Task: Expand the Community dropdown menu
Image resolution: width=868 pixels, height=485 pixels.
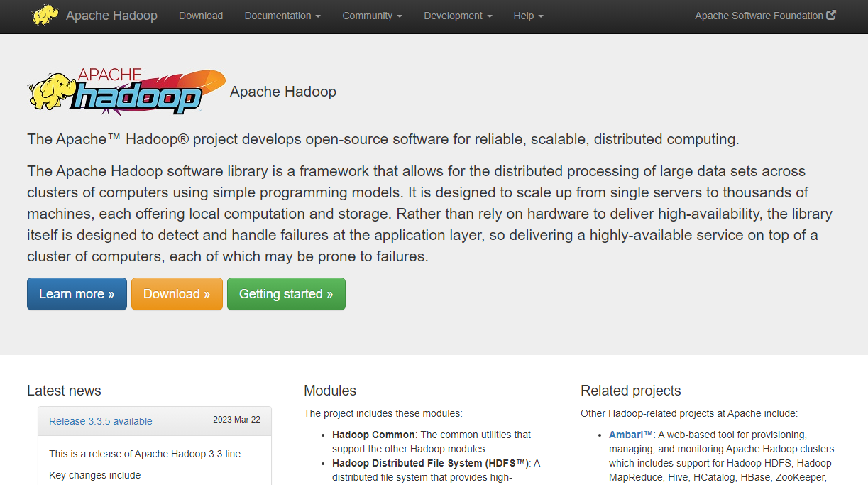Action: pos(372,16)
